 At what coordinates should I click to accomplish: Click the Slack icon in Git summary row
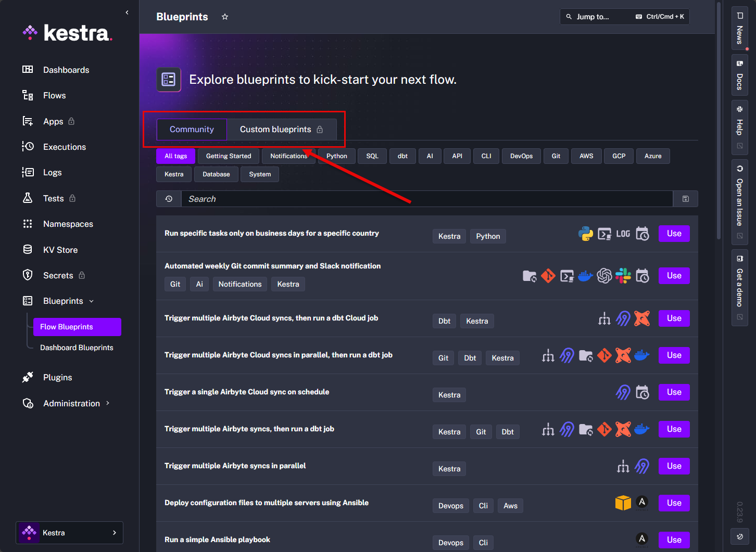click(623, 276)
